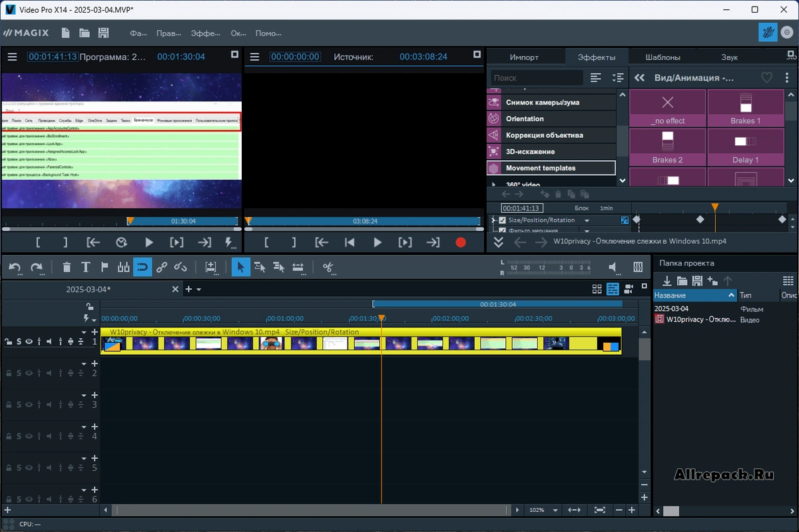This screenshot has width=799, height=532.
Task: Import file into project folder with download icon
Action: (x=667, y=281)
